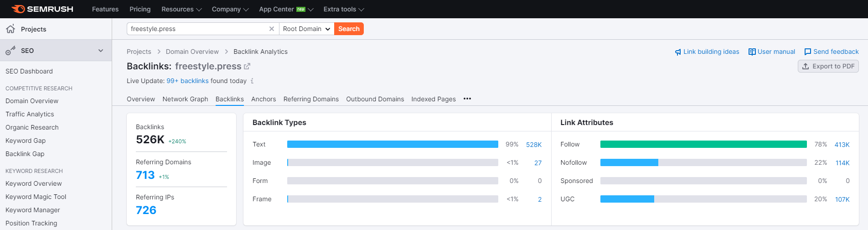Open Root Domain scope dropdown
This screenshot has width=868, height=230.
coord(306,29)
